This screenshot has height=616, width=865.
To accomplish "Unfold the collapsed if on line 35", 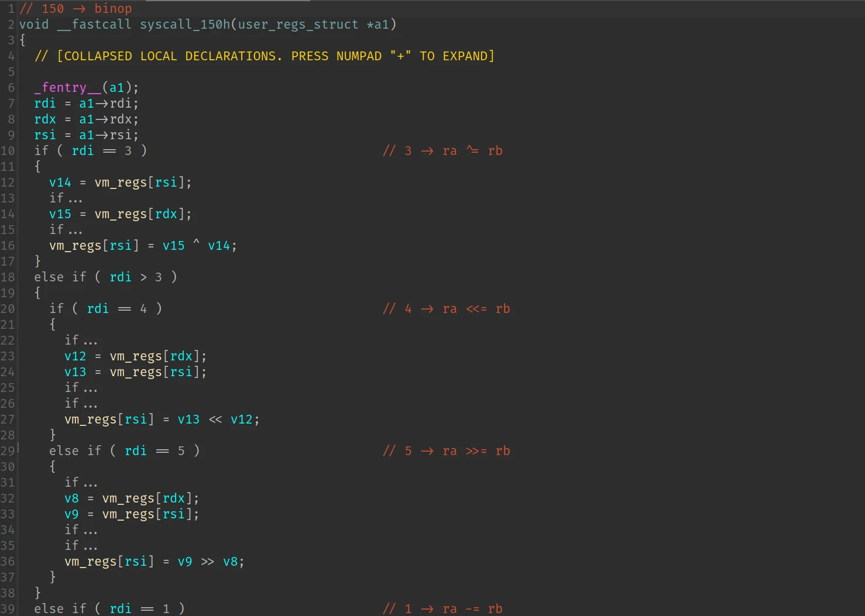I will pos(81,546).
